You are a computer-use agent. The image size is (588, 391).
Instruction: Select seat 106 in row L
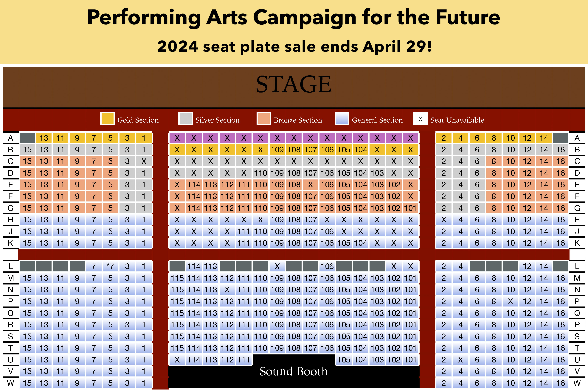pyautogui.click(x=327, y=266)
